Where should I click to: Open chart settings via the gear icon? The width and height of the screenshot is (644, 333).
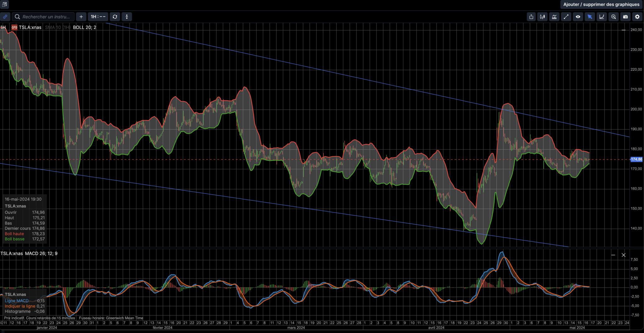point(637,17)
